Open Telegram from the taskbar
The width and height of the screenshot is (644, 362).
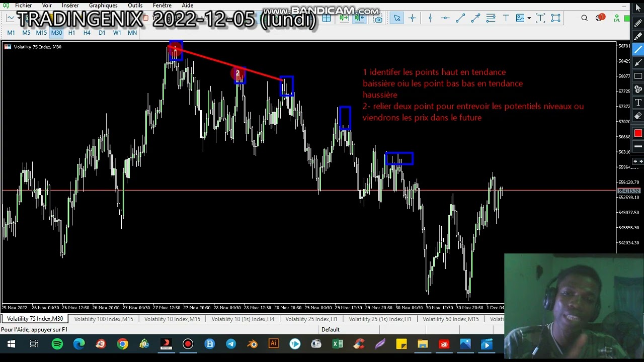(231, 344)
